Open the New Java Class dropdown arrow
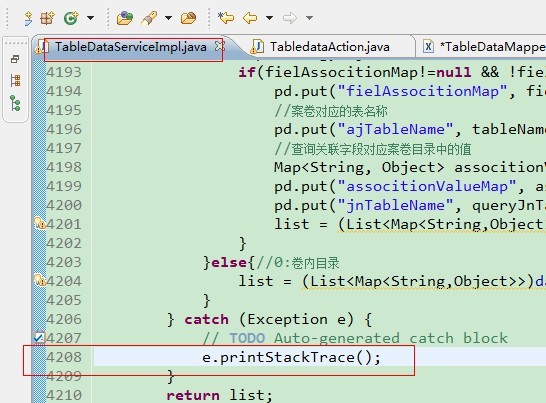Screen dimensions: 546x403 click(x=91, y=18)
